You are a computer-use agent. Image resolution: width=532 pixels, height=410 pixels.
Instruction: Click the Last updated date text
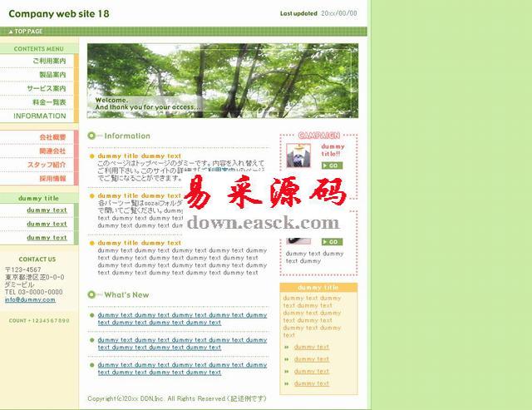click(x=318, y=13)
